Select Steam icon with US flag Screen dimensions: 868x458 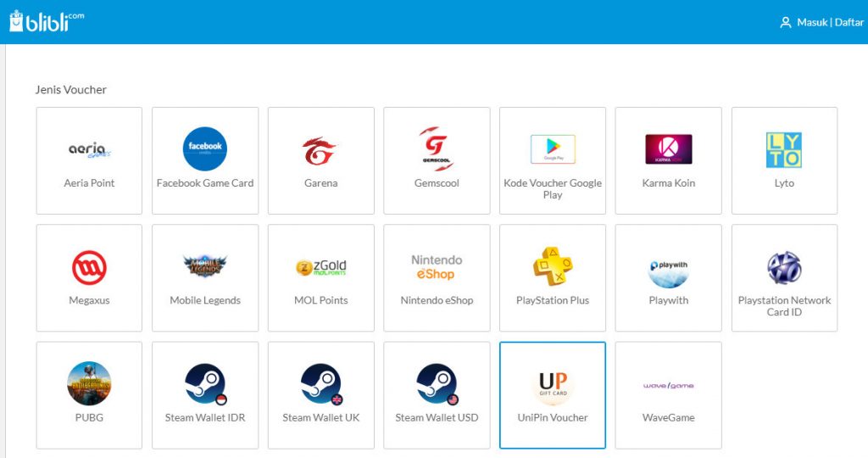(437, 384)
